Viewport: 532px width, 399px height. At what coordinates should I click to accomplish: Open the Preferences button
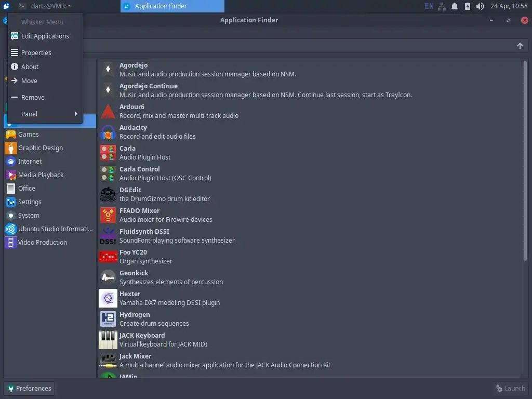pyautogui.click(x=29, y=389)
